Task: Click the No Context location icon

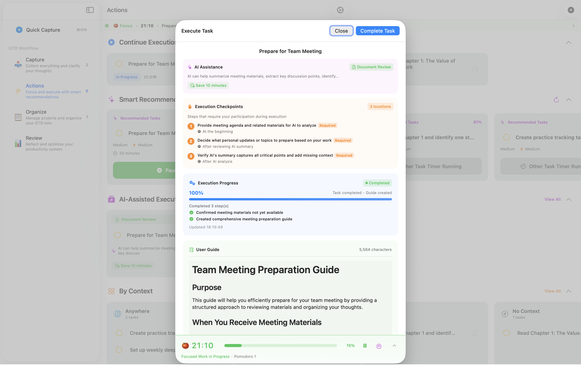Action: tap(505, 314)
